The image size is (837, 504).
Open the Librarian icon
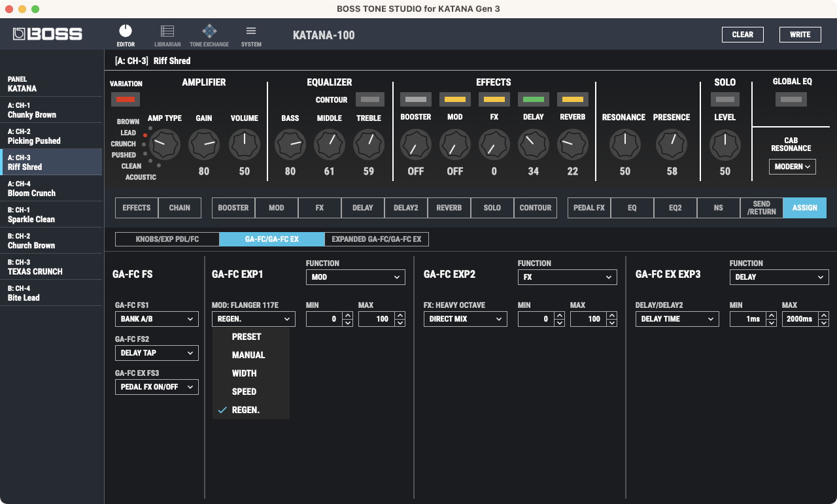tap(167, 35)
